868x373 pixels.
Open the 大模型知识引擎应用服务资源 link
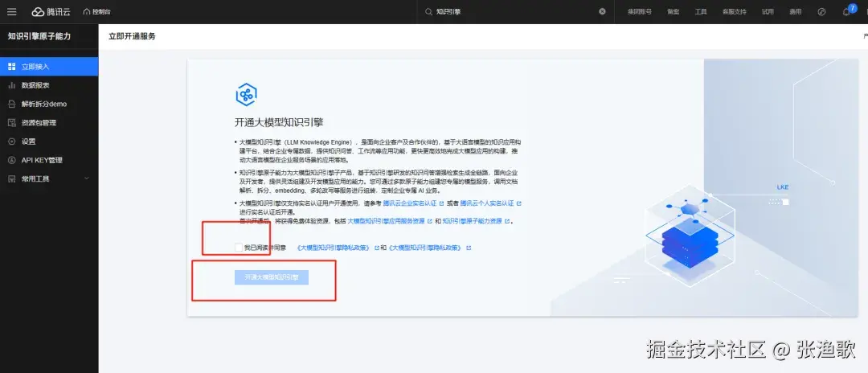tap(386, 221)
